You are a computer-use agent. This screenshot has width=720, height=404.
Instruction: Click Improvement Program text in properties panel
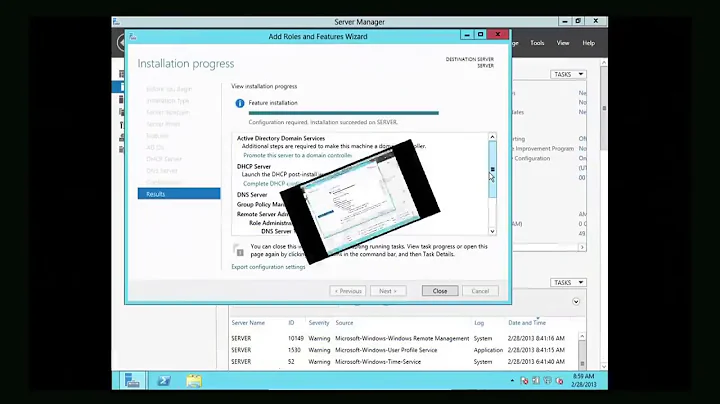click(x=544, y=149)
